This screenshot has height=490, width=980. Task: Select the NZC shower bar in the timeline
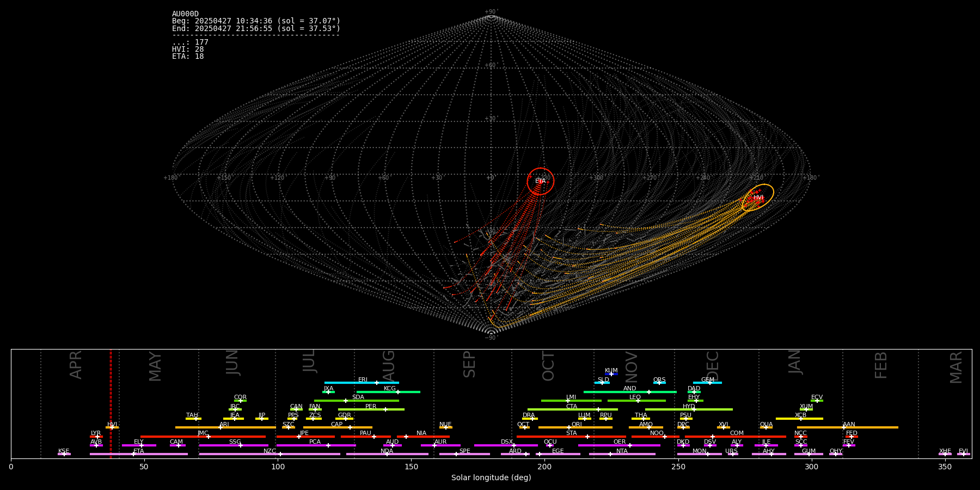coord(269,454)
